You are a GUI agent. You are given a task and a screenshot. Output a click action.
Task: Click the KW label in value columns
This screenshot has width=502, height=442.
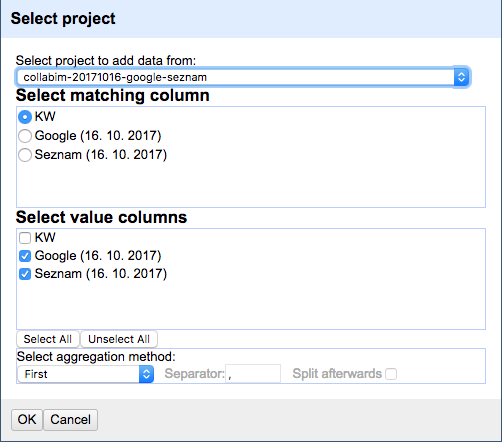tap(45, 238)
